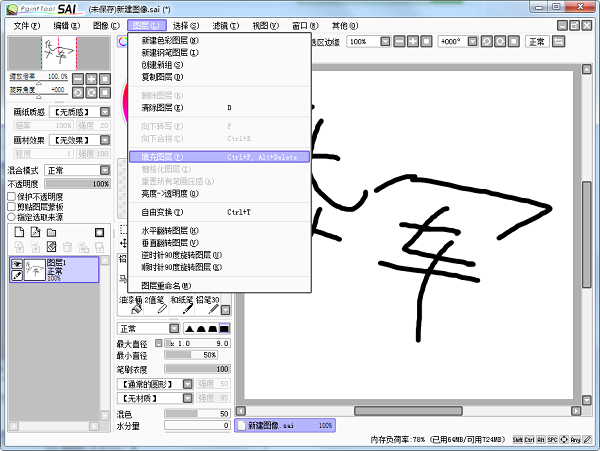This screenshot has width=600, height=451.
Task: Choose 复制图层 from the menu
Action: [219, 77]
